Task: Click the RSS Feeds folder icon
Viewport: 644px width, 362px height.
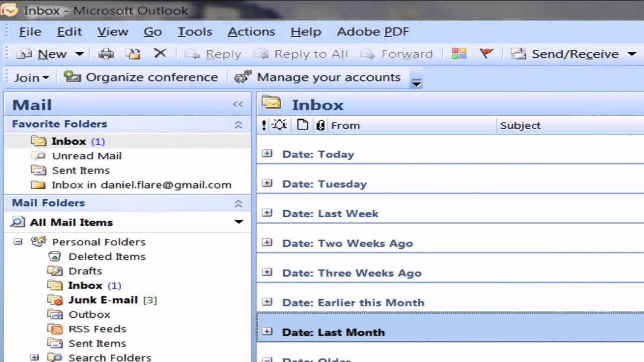Action: click(x=54, y=329)
